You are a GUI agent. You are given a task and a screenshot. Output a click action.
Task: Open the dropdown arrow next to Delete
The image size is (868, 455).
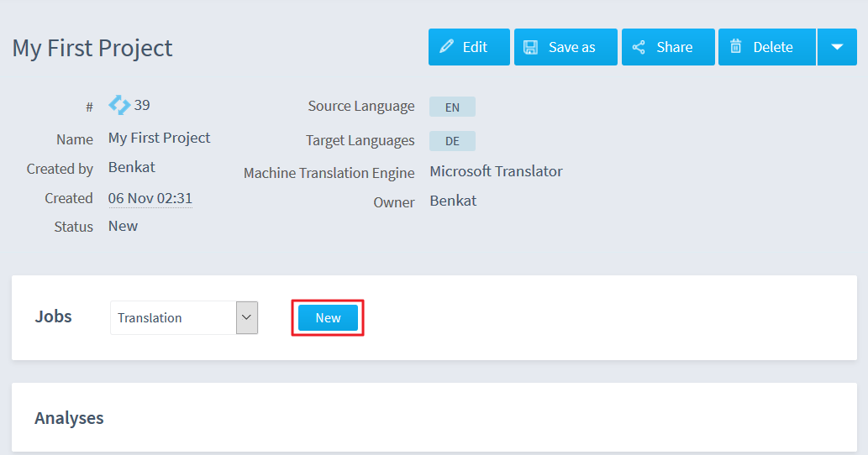click(837, 47)
